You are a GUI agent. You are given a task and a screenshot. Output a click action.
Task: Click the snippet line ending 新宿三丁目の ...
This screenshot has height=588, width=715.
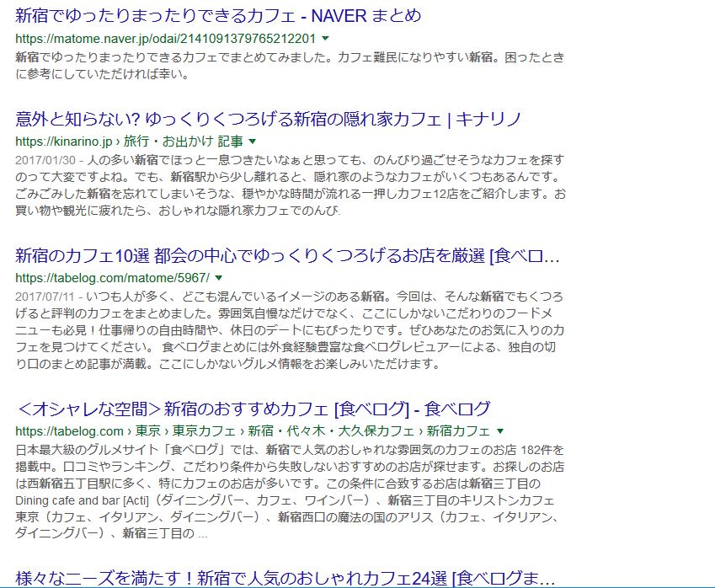click(111, 533)
